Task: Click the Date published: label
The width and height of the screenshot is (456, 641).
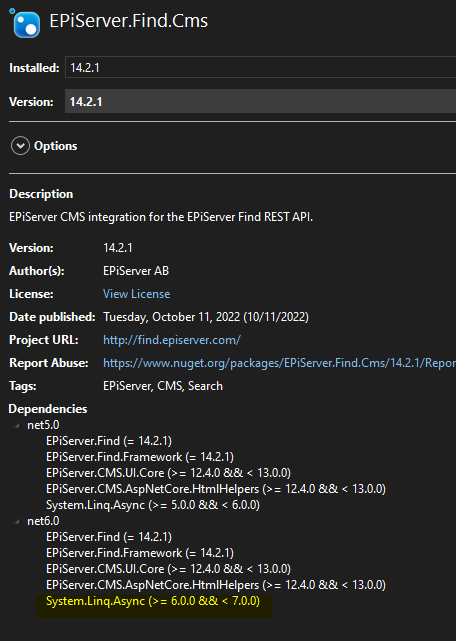Action: [52, 317]
